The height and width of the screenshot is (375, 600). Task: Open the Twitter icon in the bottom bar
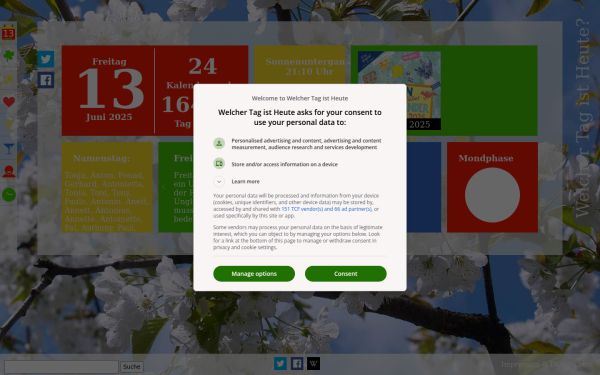(280, 364)
